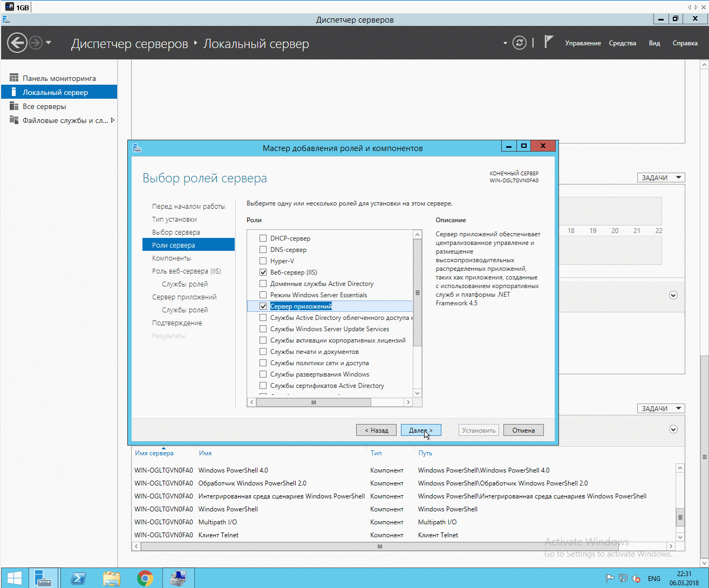Go to the Компоненты wizard step

tap(172, 258)
